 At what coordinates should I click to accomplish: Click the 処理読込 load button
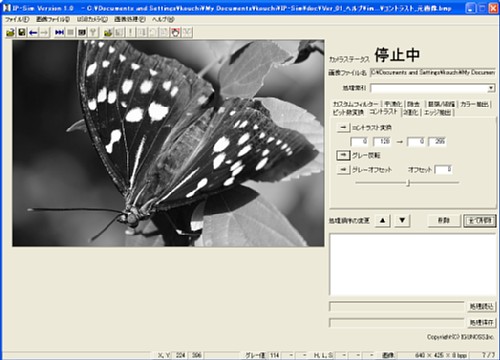pyautogui.click(x=481, y=306)
